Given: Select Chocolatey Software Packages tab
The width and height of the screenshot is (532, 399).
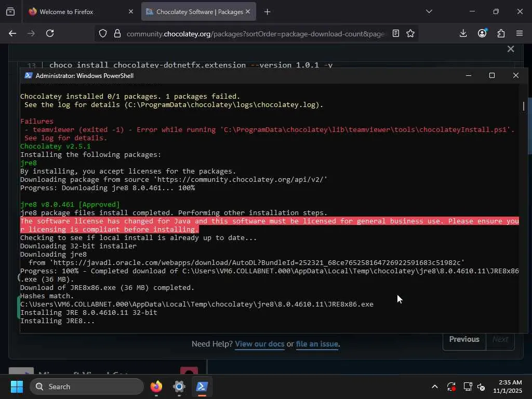Looking at the screenshot, I should click(x=199, y=11).
